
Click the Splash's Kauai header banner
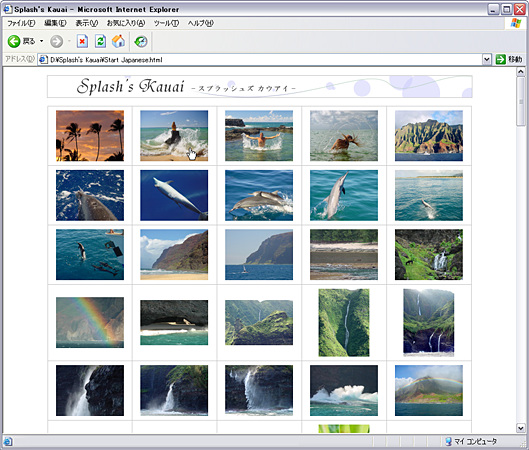[259, 87]
